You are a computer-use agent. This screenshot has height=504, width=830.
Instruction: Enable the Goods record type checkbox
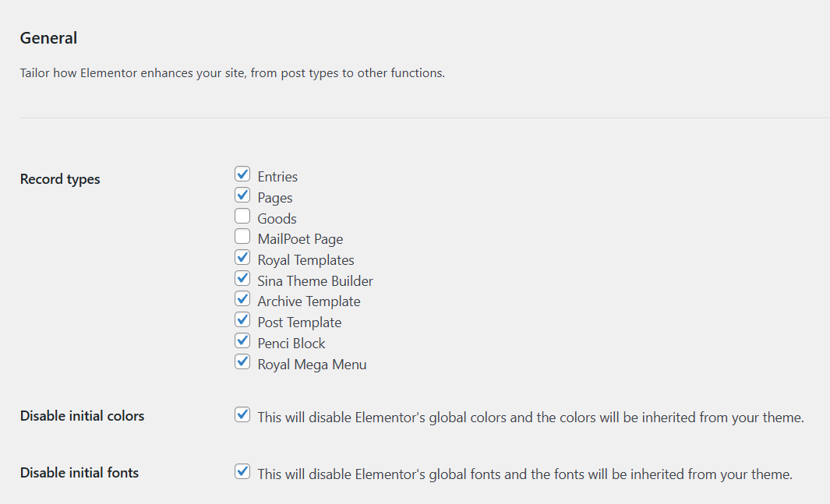click(242, 216)
